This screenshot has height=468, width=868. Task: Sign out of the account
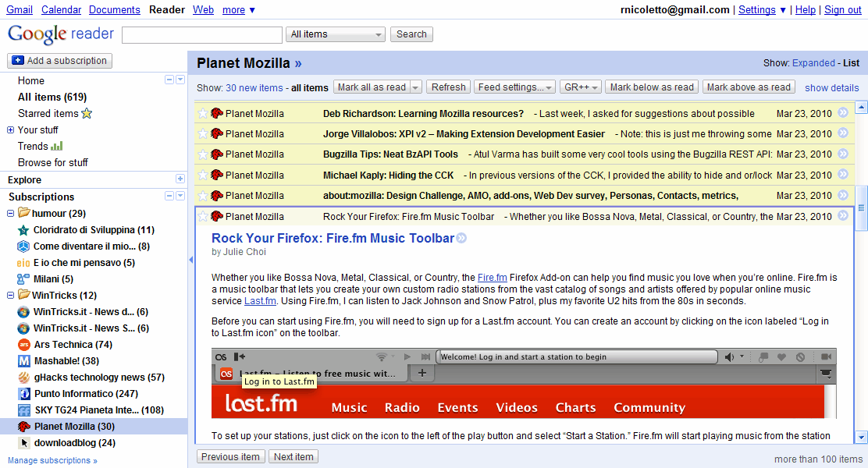point(842,10)
